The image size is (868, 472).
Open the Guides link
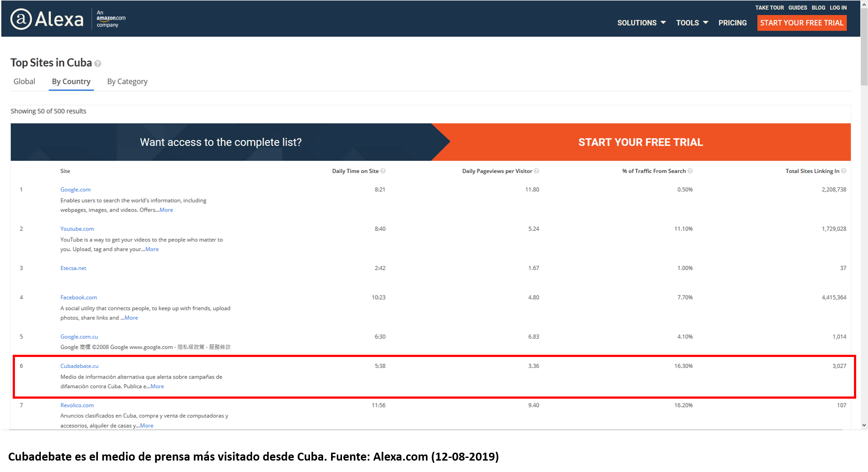pyautogui.click(x=797, y=8)
